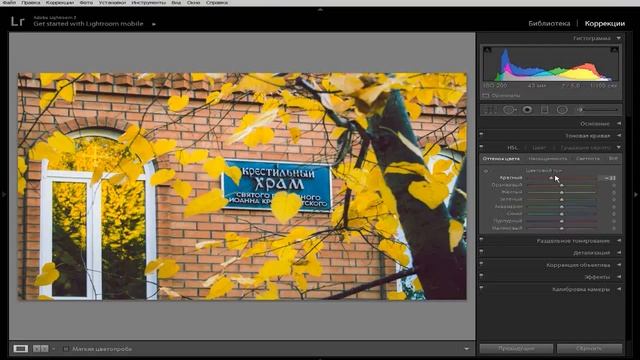Toggle the Split Toning panel switch
This screenshot has height=360, width=640.
coord(482,239)
